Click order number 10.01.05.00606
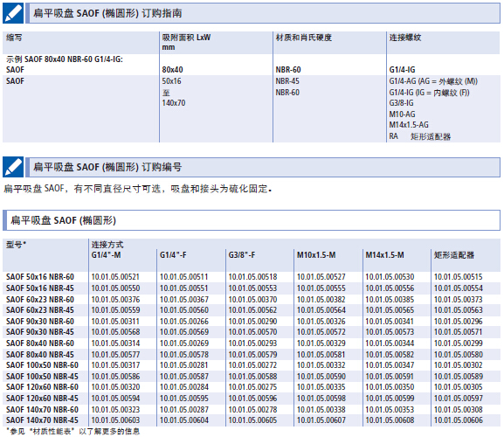 459,420
